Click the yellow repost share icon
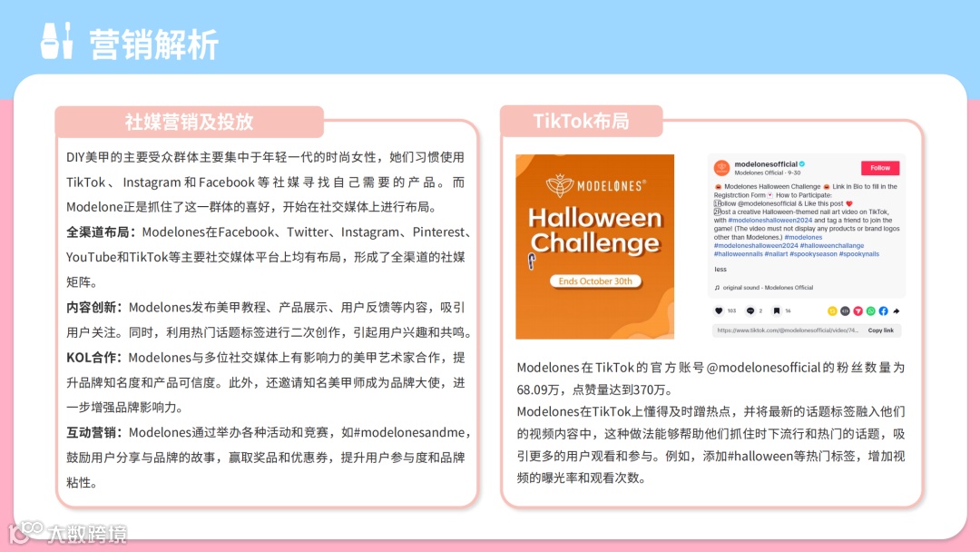980x552 pixels. click(832, 310)
